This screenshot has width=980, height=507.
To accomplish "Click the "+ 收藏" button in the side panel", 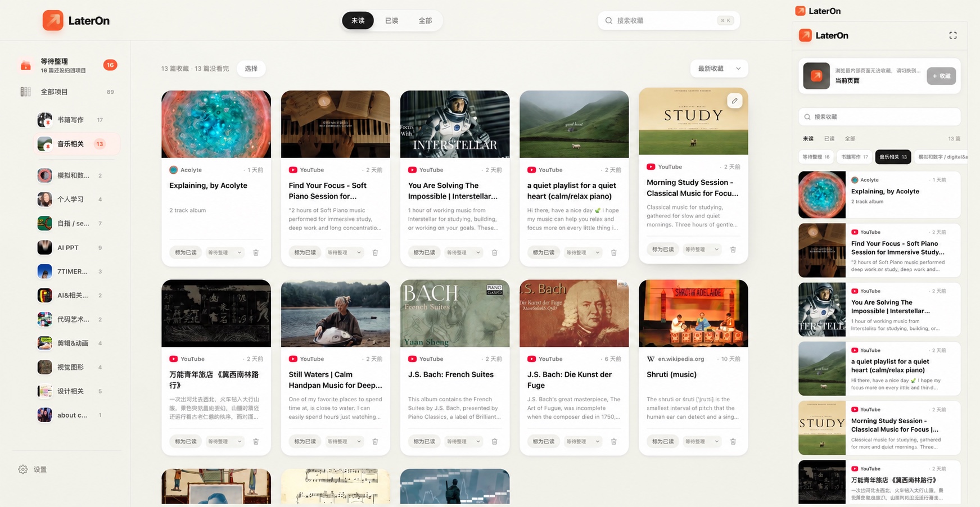I will pos(941,76).
